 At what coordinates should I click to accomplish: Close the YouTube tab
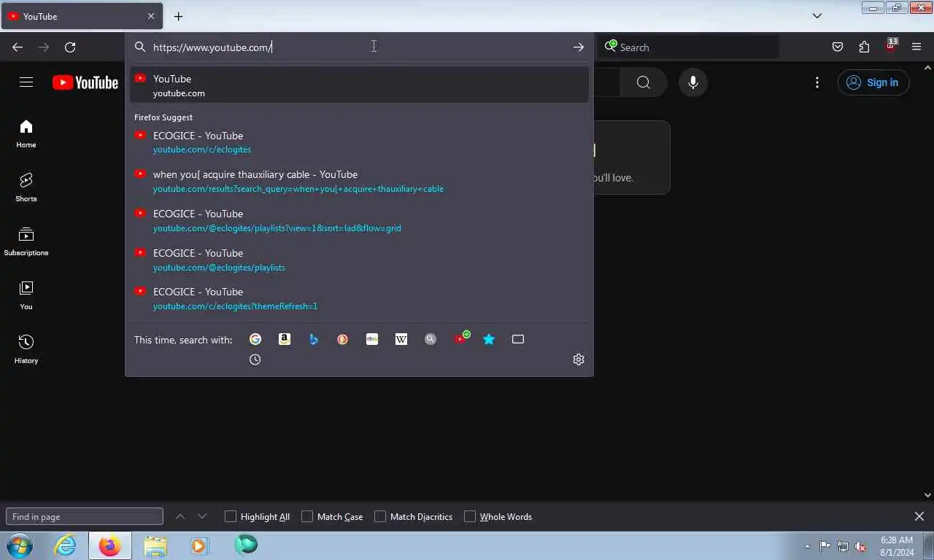(151, 16)
